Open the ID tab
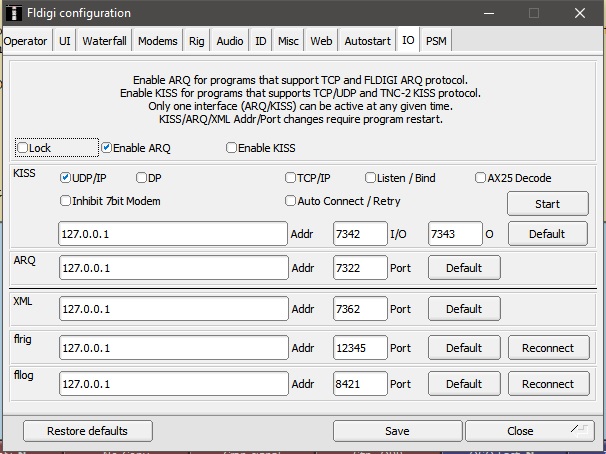 (260, 41)
